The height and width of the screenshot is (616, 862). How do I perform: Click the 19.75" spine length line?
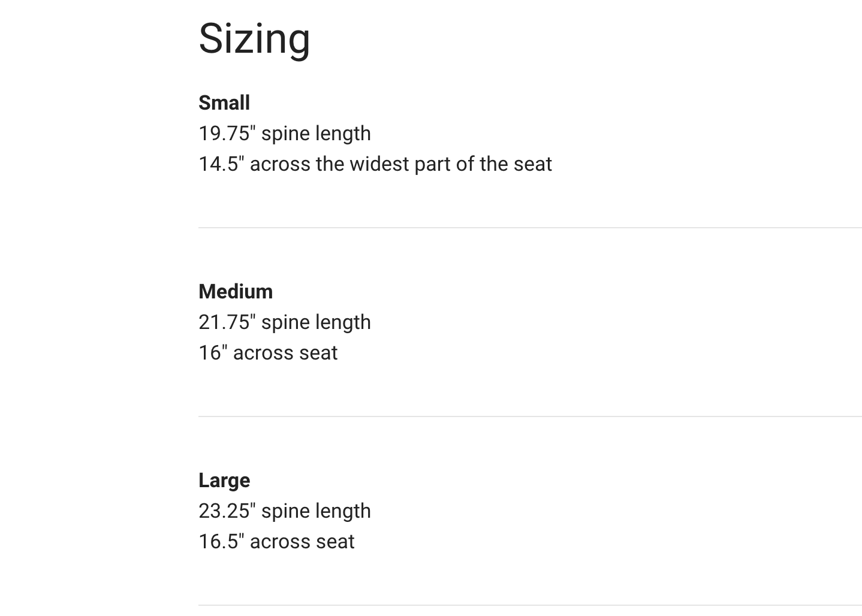pyautogui.click(x=285, y=134)
